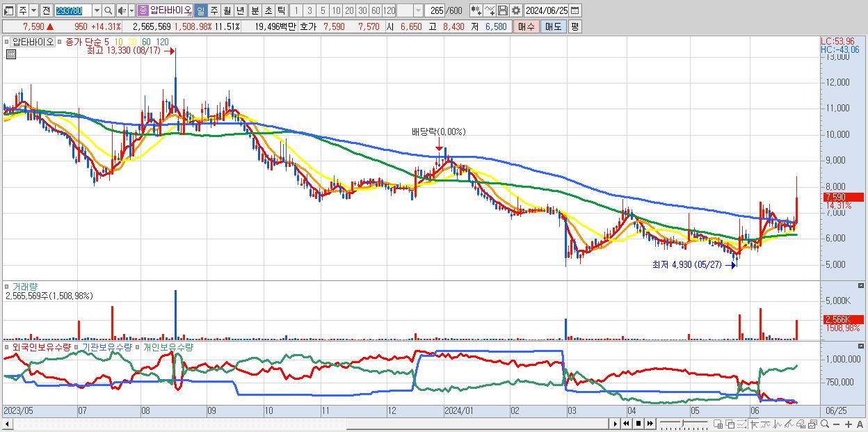The height and width of the screenshot is (432, 868).
Task: Click the bar count field showing 265
Action: tap(435, 10)
